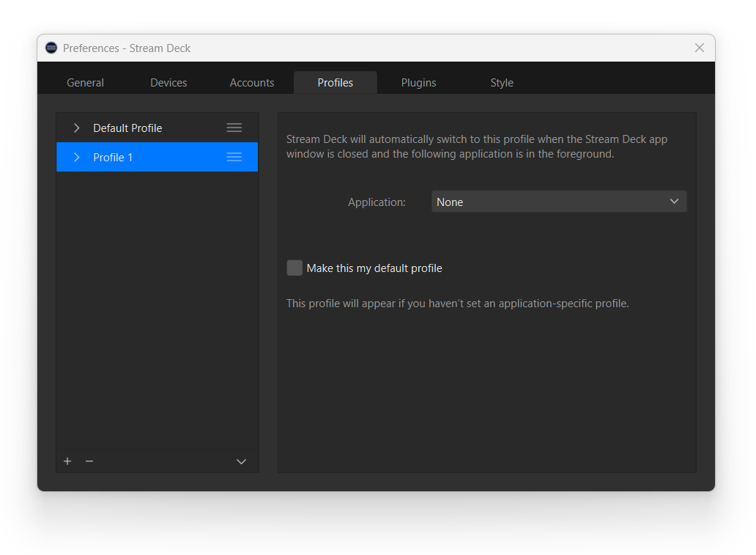Screen dimensions: 756x555
Task: Switch to the Devices tab
Action: 168,83
